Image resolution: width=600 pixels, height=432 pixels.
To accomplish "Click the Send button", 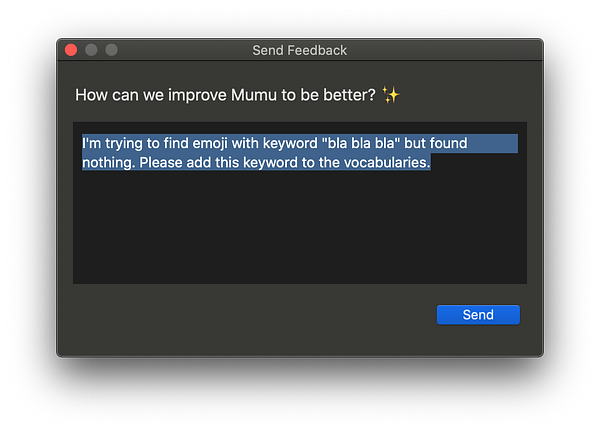I will (x=478, y=315).
